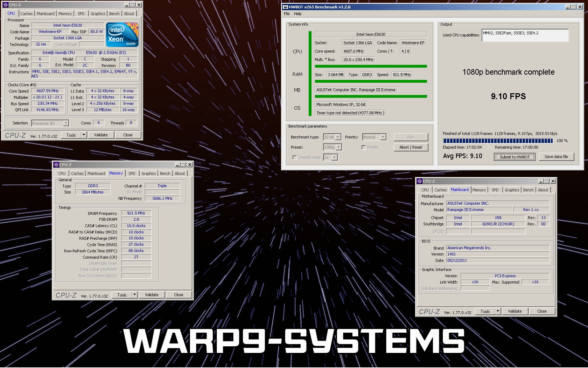Click the 'Avg FPS: 9.10' text

point(462,156)
